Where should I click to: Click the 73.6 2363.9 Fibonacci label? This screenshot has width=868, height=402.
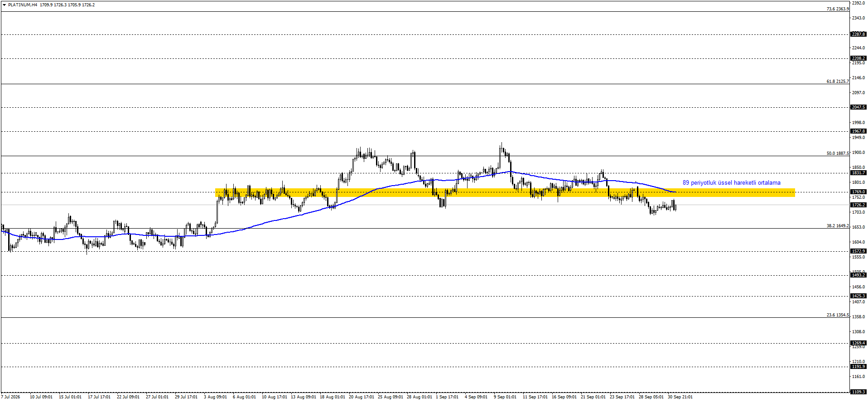[837, 9]
